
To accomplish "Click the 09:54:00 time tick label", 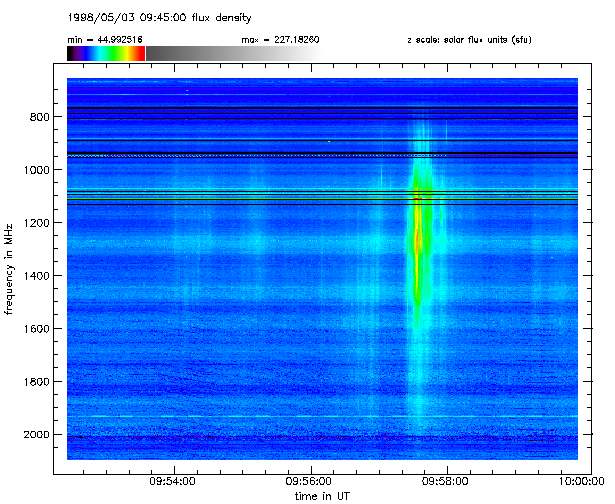I will click(172, 481).
